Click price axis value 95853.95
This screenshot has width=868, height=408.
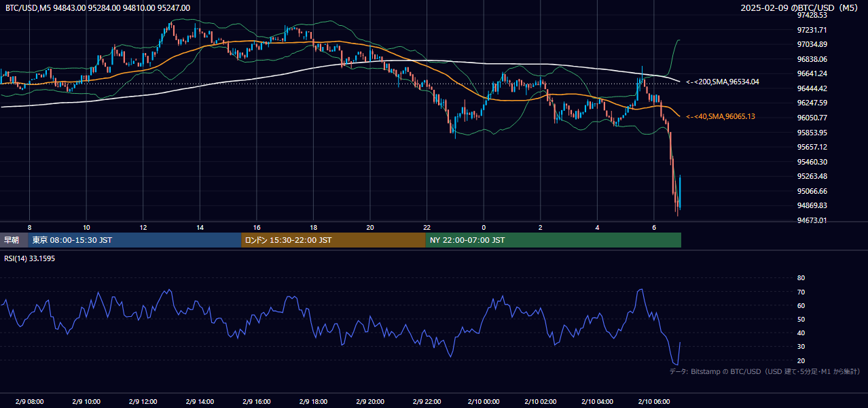tap(812, 133)
